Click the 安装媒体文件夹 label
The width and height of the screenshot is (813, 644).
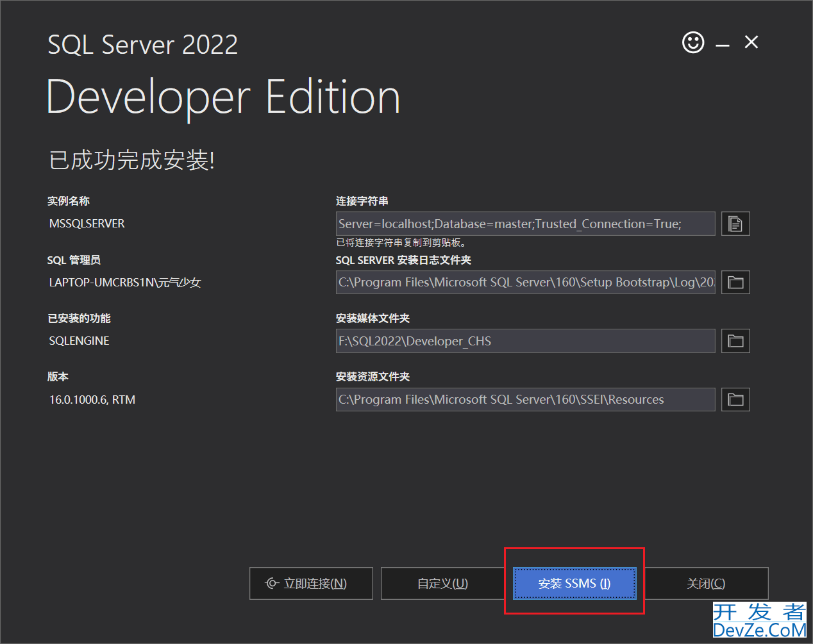[373, 318]
